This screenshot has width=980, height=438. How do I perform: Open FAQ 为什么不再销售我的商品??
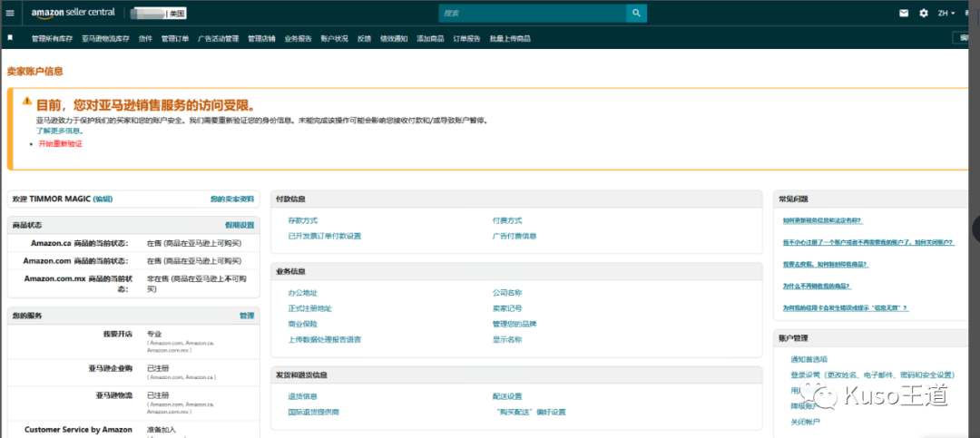click(817, 287)
